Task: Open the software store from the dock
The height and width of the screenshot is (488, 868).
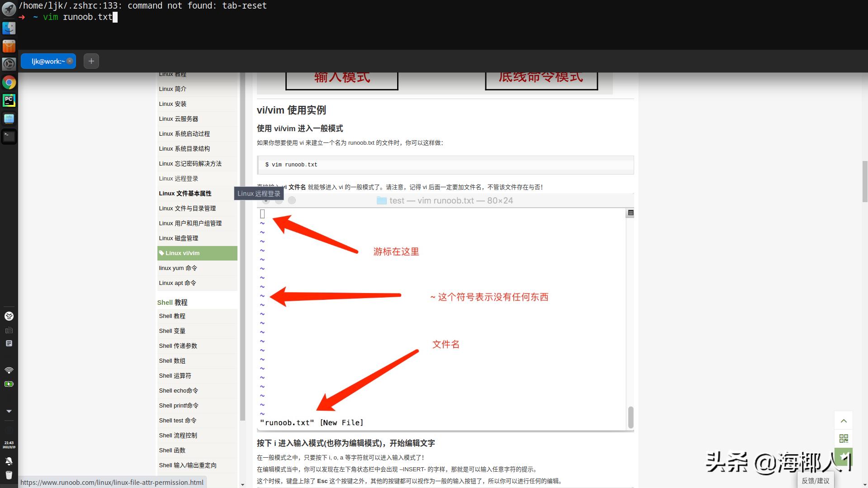Action: coord(9,46)
